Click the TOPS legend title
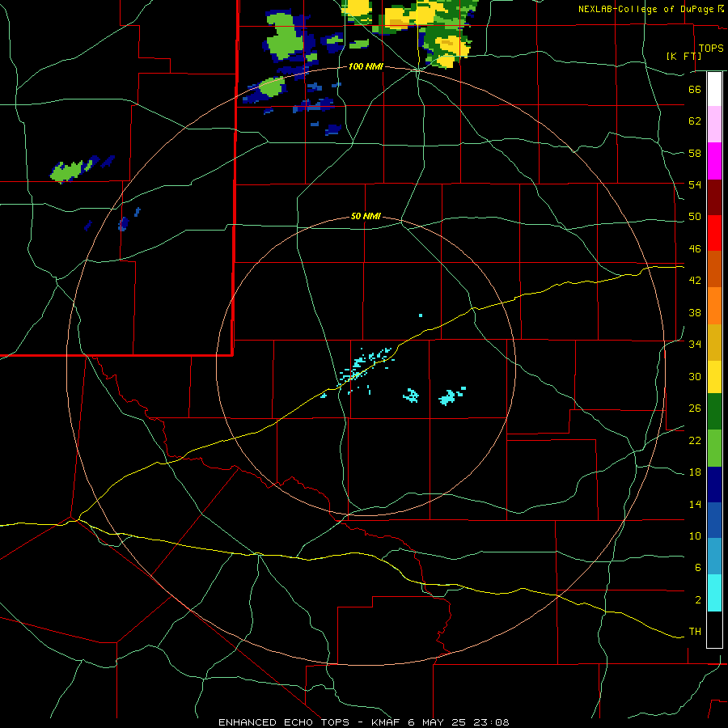The width and height of the screenshot is (728, 728). coord(711,48)
